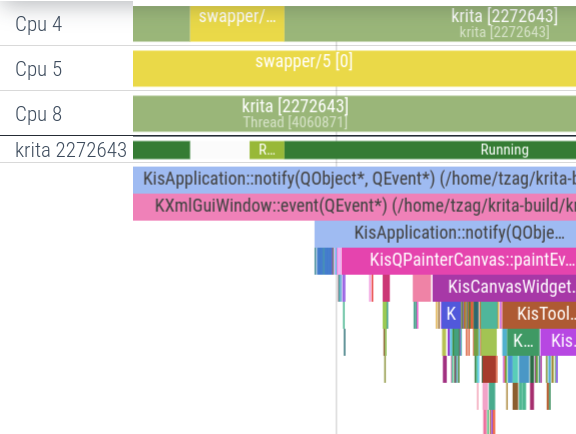Select the top KisApplication::notify(QObject*, QEvent*) slice
The width and height of the screenshot is (576, 434).
[354, 180]
